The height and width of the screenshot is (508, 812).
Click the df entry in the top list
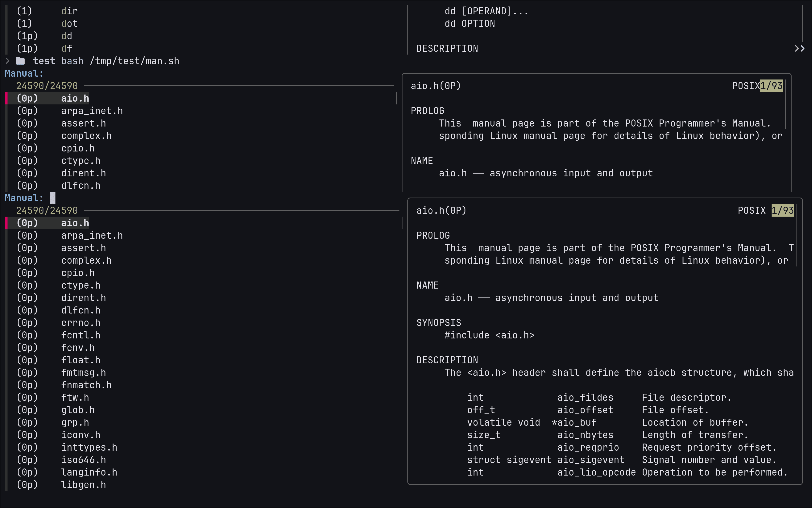pyautogui.click(x=66, y=48)
